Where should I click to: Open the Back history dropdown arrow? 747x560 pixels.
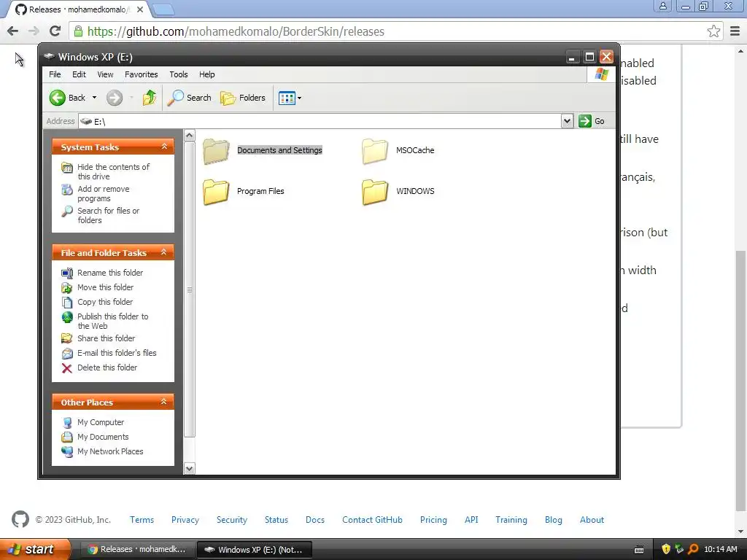click(x=94, y=98)
